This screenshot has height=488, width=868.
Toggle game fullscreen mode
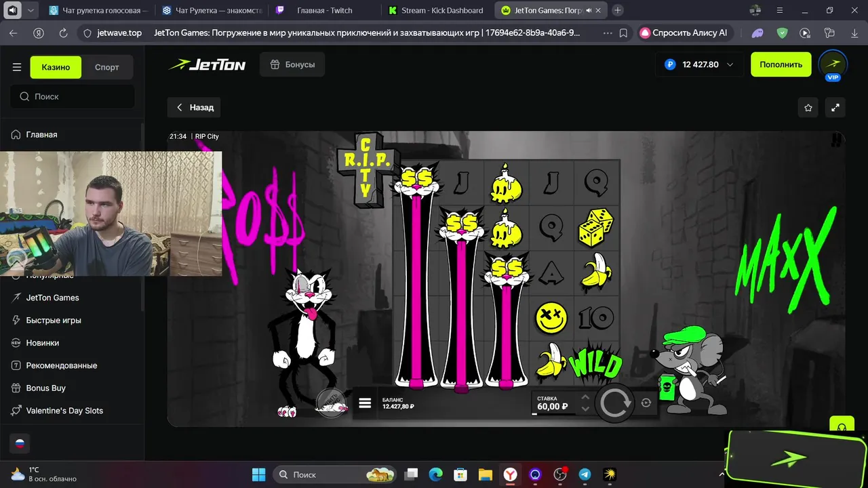(x=835, y=108)
